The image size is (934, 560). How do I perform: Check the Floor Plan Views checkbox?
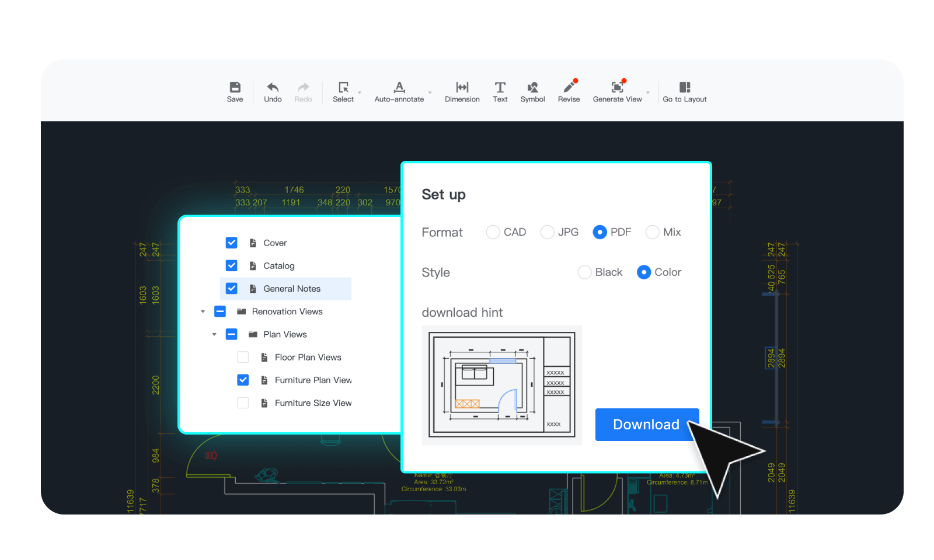pos(243,357)
